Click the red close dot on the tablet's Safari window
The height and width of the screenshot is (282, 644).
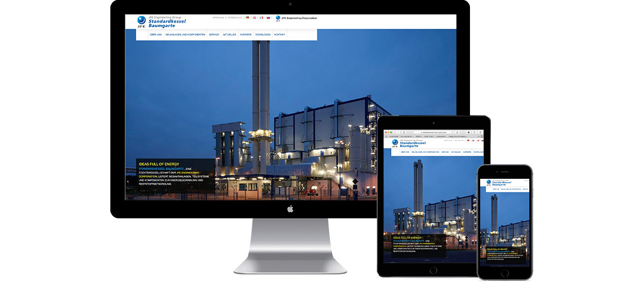(x=386, y=133)
